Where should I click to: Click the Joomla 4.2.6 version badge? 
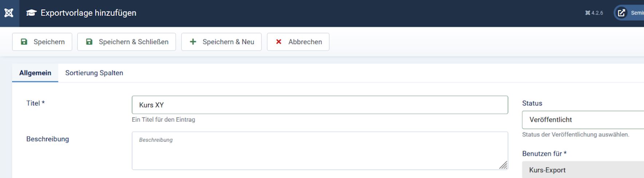[594, 13]
